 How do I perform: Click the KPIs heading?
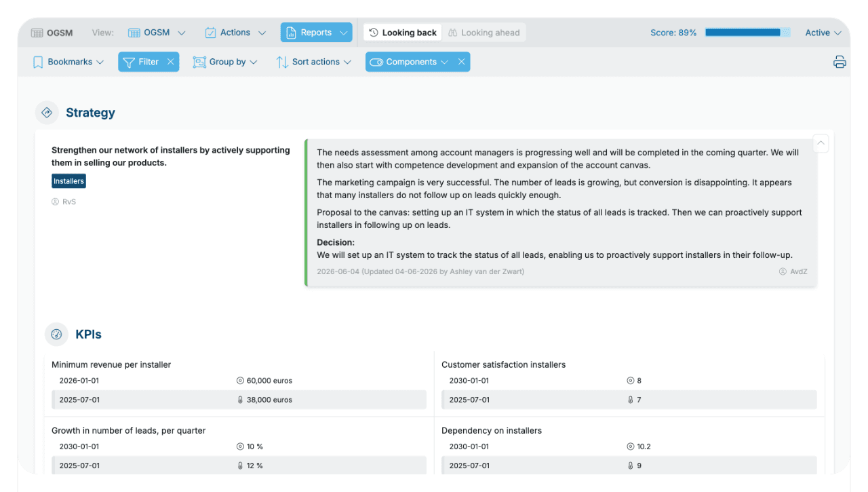point(88,335)
